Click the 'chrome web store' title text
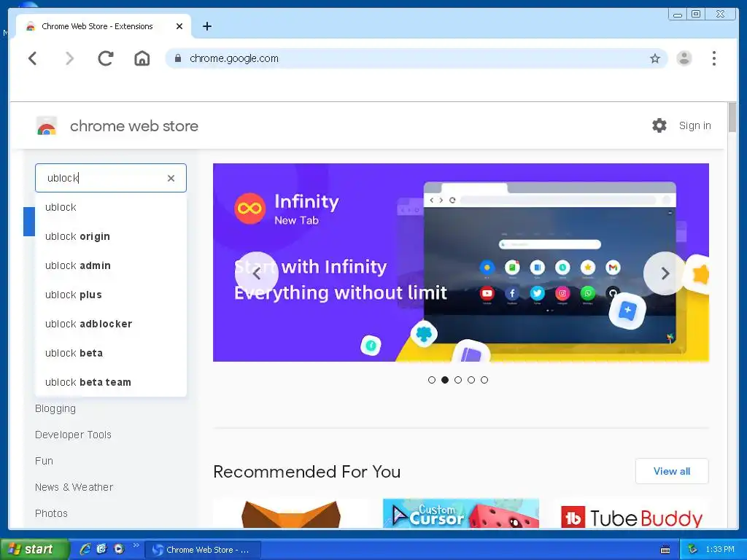This screenshot has height=560, width=747. pyautogui.click(x=134, y=126)
